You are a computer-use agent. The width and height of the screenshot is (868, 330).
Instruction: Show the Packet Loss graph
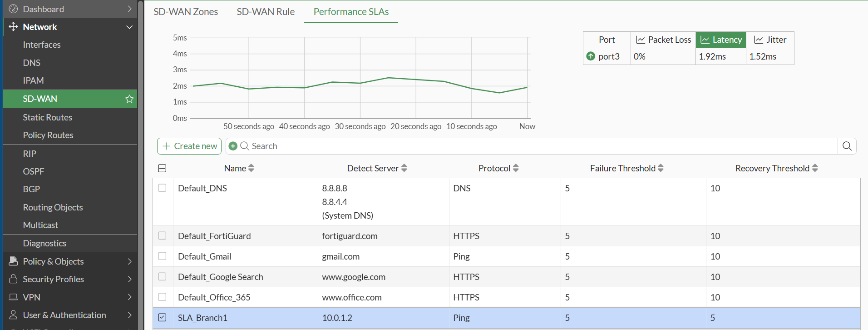[663, 40]
